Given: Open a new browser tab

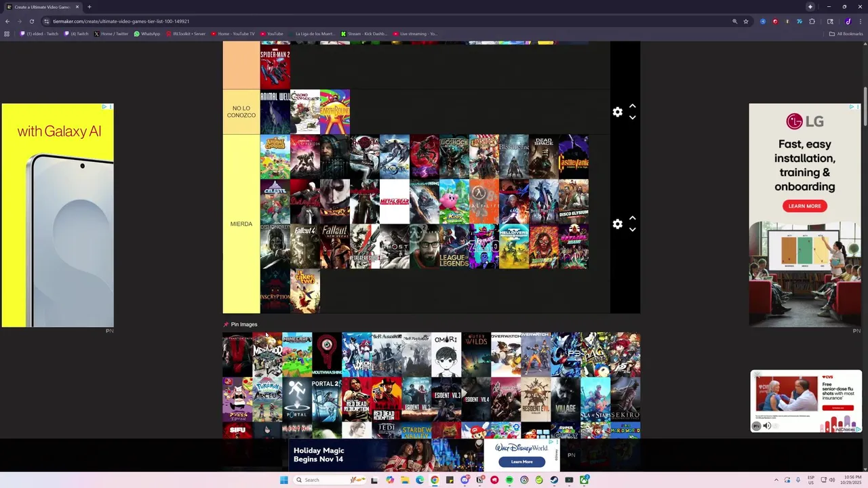Looking at the screenshot, I should coord(89,7).
